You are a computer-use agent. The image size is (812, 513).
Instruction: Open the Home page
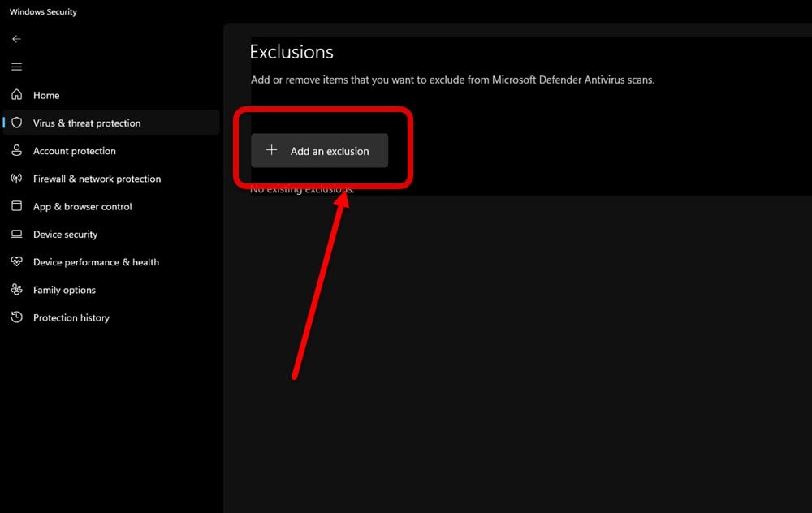tap(111, 95)
